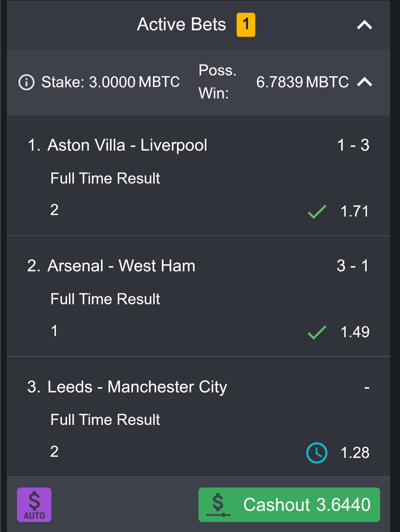Screen dimensions: 400x532
Task: Click the green checkmark beside odds 1.49
Action: (317, 332)
